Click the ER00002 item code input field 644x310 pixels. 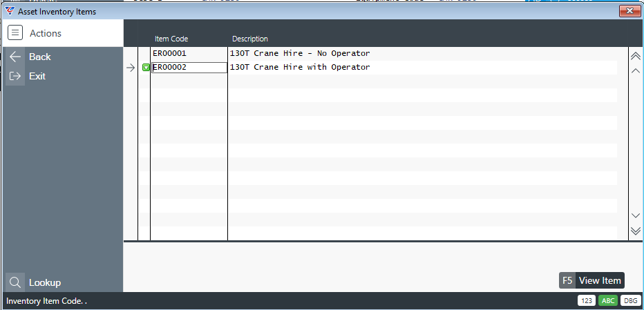pos(189,68)
